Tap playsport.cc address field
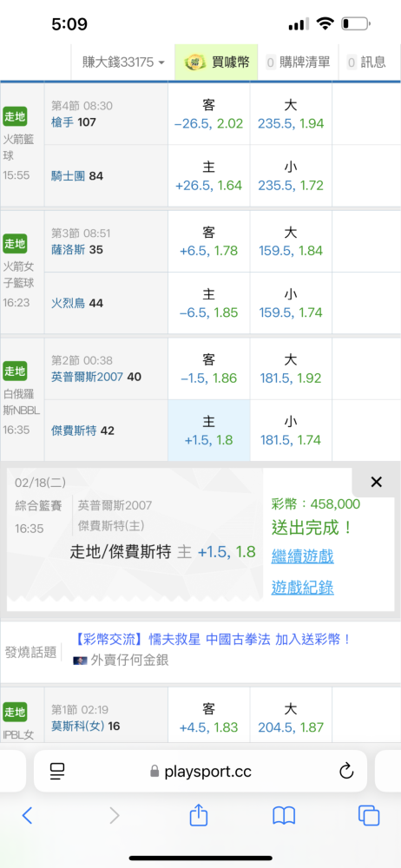This screenshot has width=401, height=868. click(x=200, y=771)
